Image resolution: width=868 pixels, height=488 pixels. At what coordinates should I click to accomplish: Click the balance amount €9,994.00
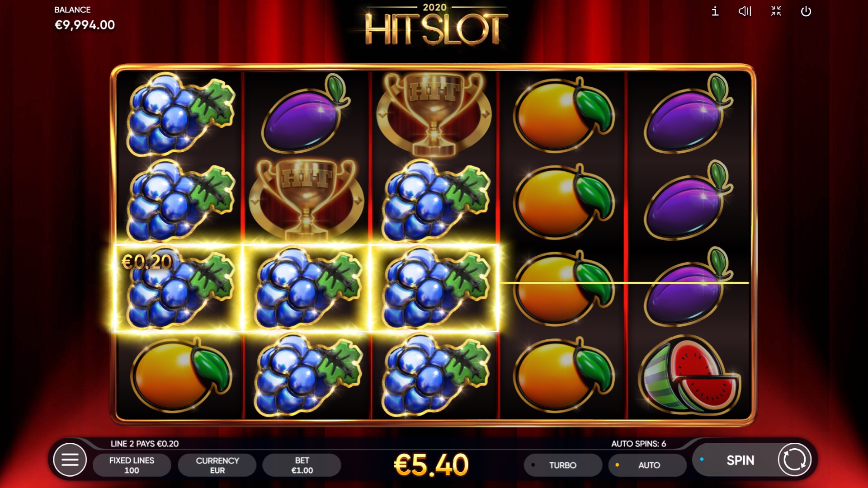[85, 25]
